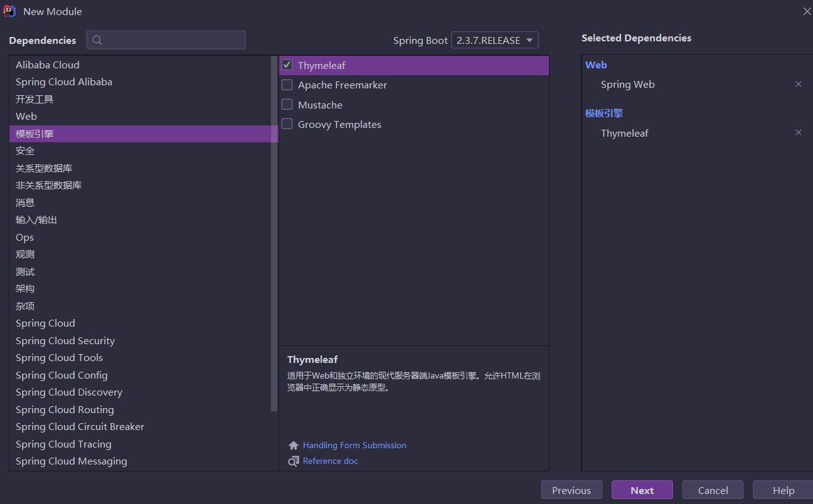Open the 消息 category

(x=140, y=202)
